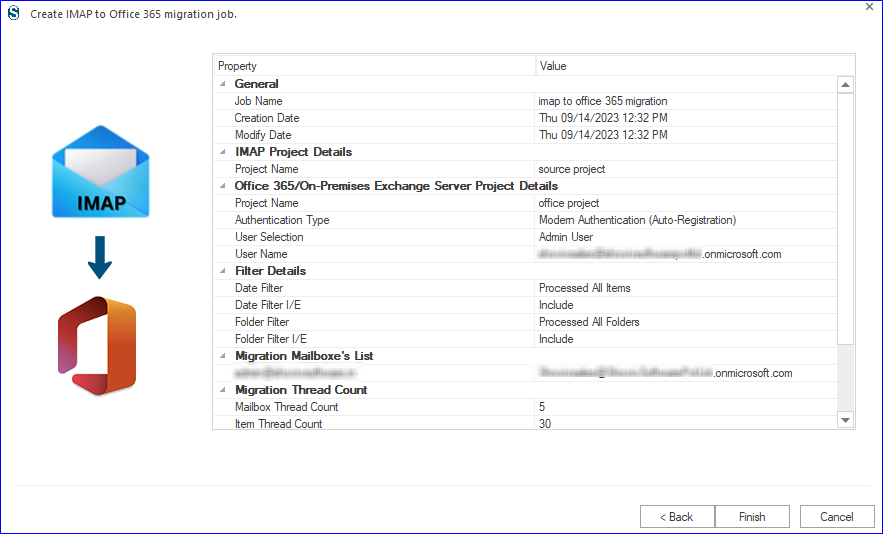Image resolution: width=883 pixels, height=534 pixels.
Task: Select the Item Thread Count row
Action: (x=526, y=423)
